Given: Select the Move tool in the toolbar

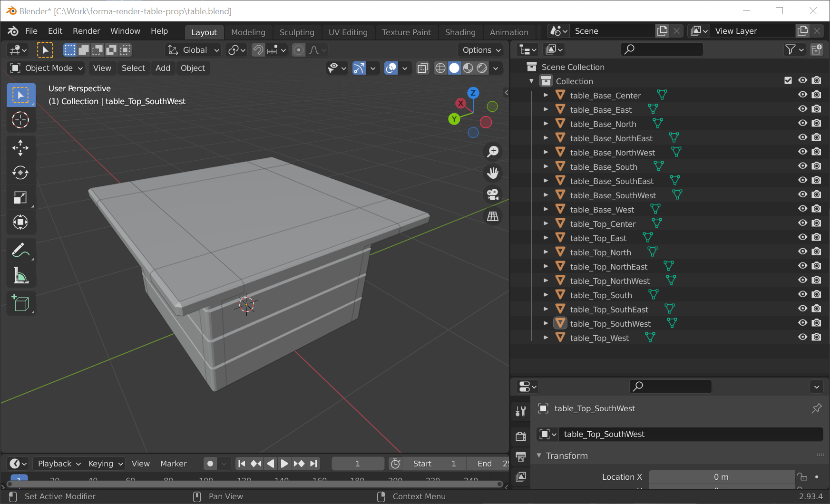Looking at the screenshot, I should tap(21, 148).
